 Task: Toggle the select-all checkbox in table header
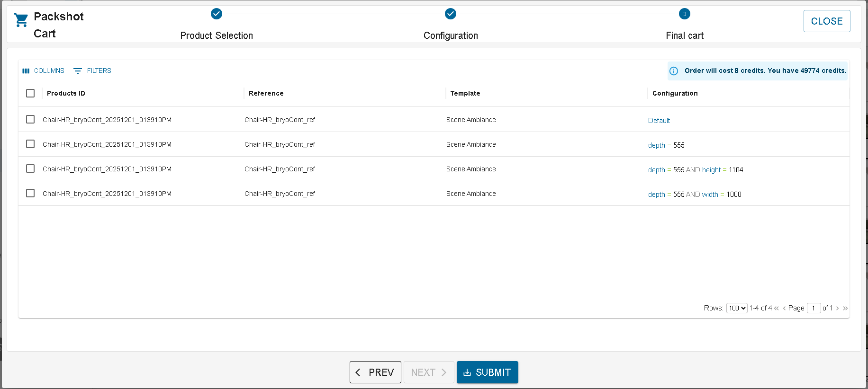click(x=30, y=93)
